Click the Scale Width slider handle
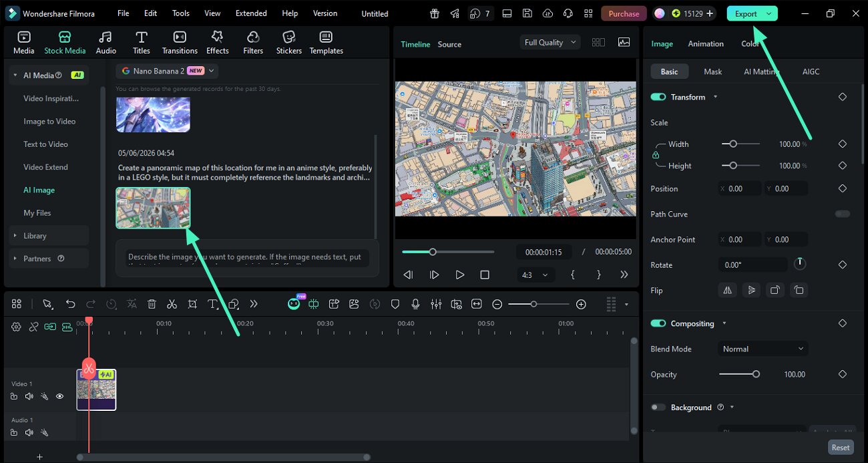Viewport: 868px width, 463px height. [733, 144]
